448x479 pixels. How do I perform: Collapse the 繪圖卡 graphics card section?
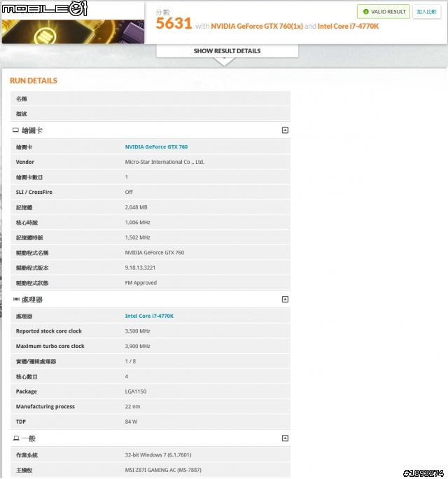click(285, 130)
